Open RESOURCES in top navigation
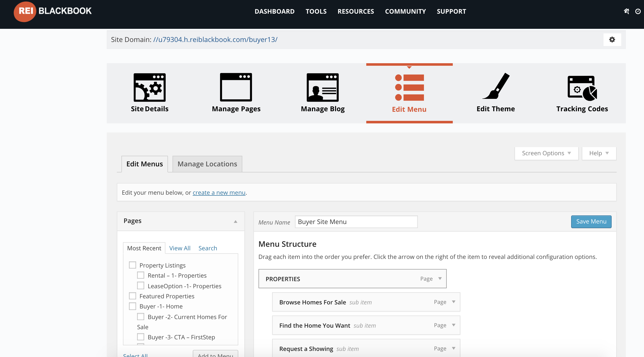 [x=356, y=11]
